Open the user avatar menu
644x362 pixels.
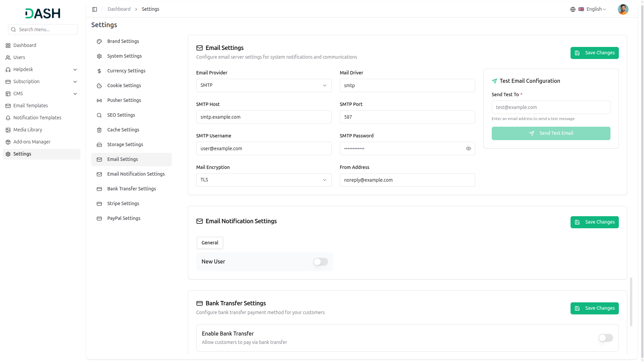[623, 9]
